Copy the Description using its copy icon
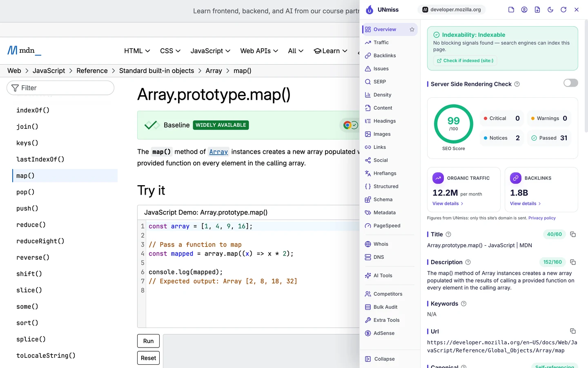This screenshot has height=368, width=588. click(573, 262)
